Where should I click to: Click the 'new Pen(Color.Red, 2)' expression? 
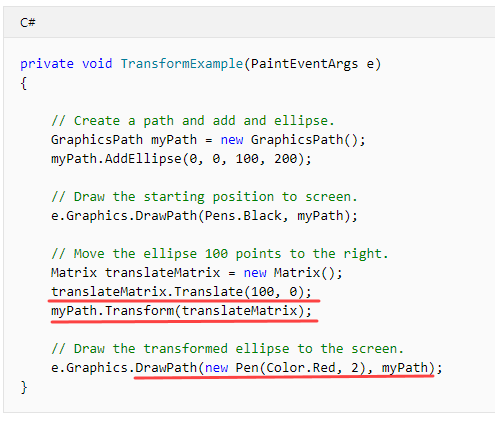click(285, 368)
